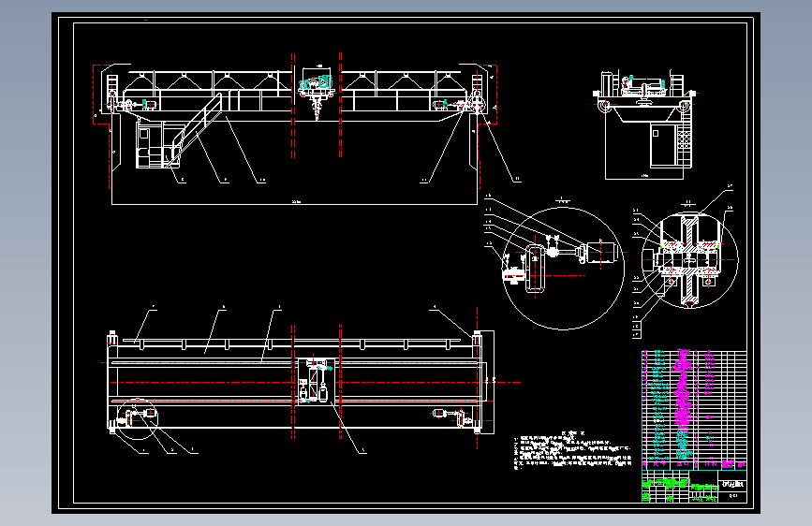
Task: Click the crane hook below the trolley
Action: pyautogui.click(x=317, y=110)
